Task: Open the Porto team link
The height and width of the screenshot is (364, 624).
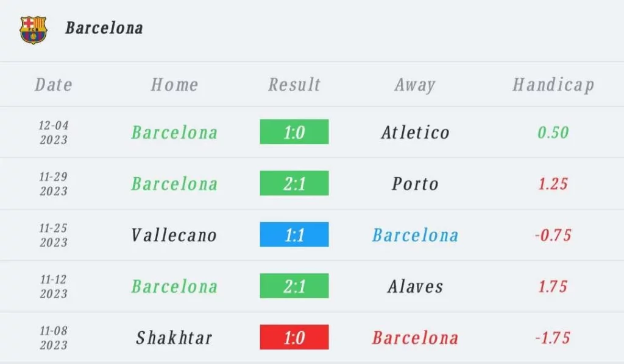Action: [x=415, y=184]
